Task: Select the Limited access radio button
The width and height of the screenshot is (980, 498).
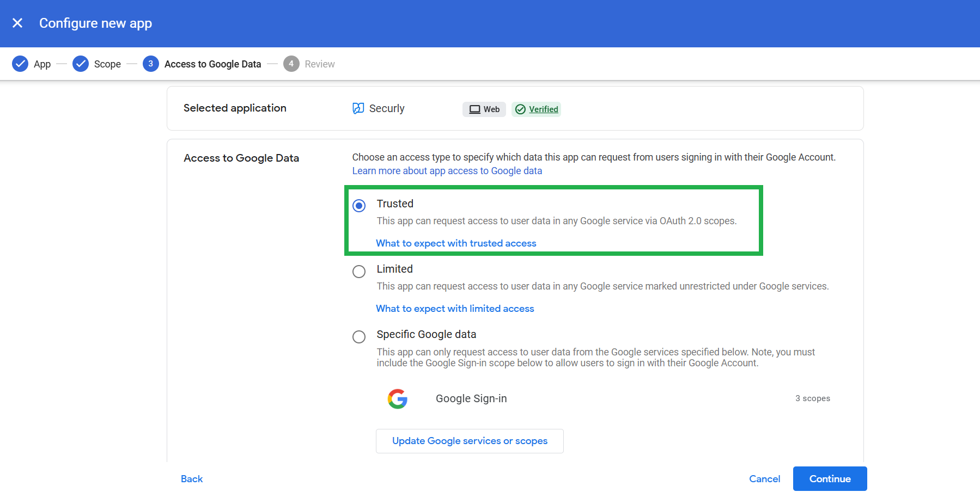Action: pos(359,271)
